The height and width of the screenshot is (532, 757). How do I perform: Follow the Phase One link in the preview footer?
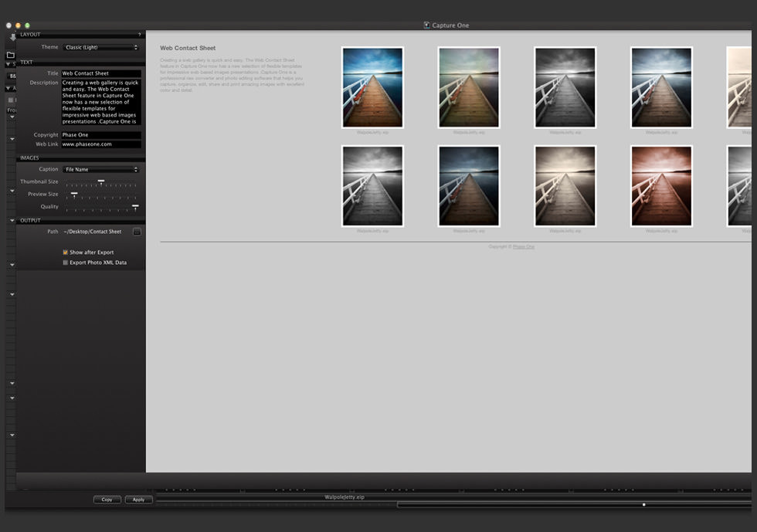tap(524, 246)
